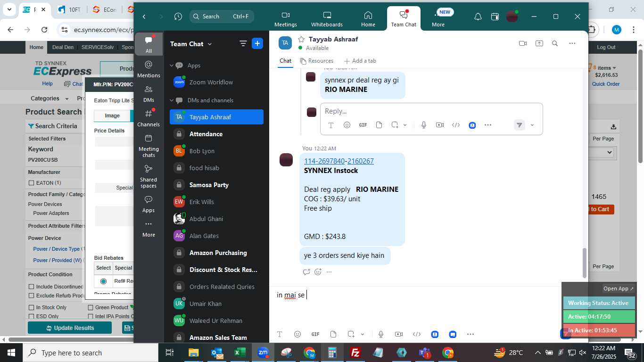
Task: Click Open App on tracker widget
Action: coord(619,288)
